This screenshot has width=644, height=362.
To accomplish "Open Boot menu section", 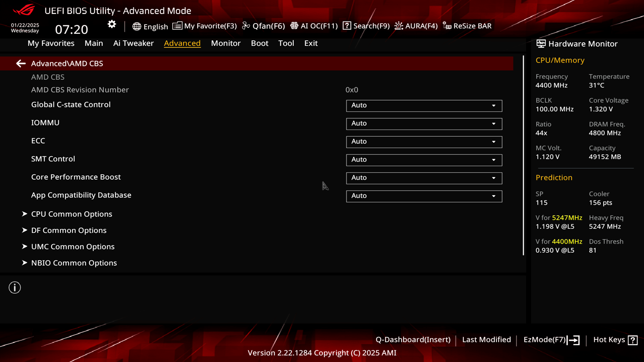I will pos(260,43).
